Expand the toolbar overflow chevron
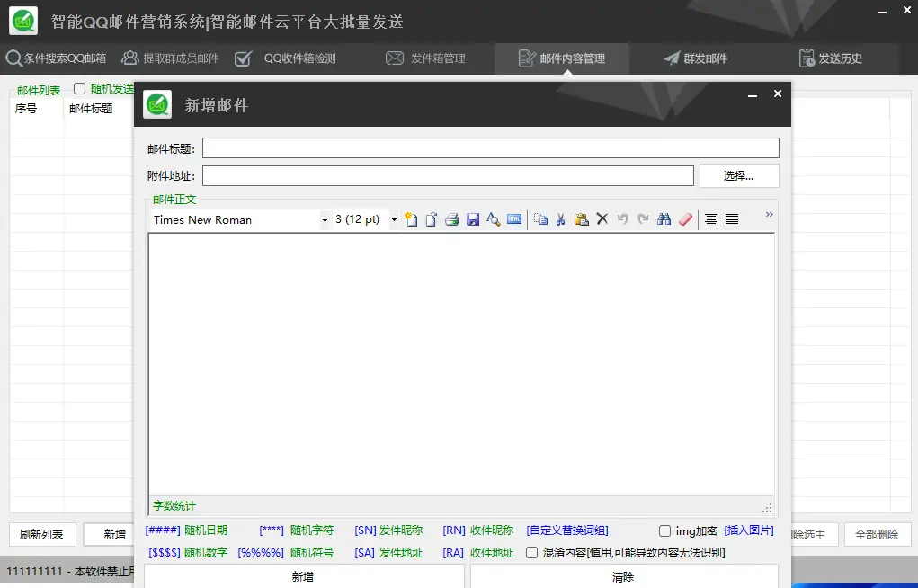The width and height of the screenshot is (918, 588). 769,214
